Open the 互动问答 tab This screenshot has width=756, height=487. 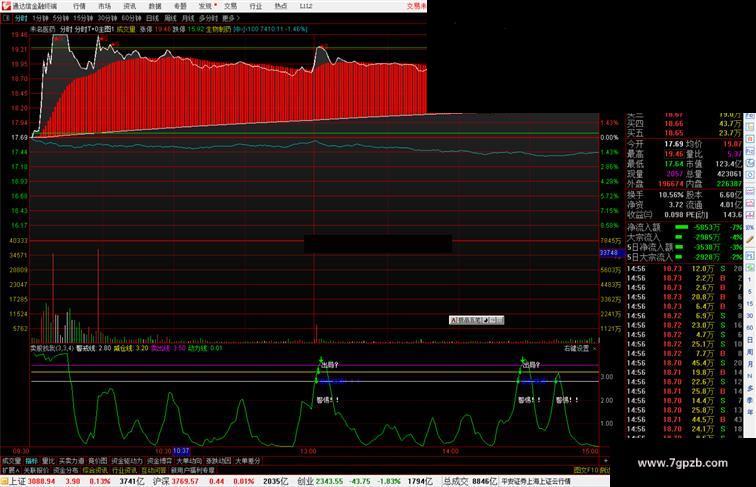154,470
